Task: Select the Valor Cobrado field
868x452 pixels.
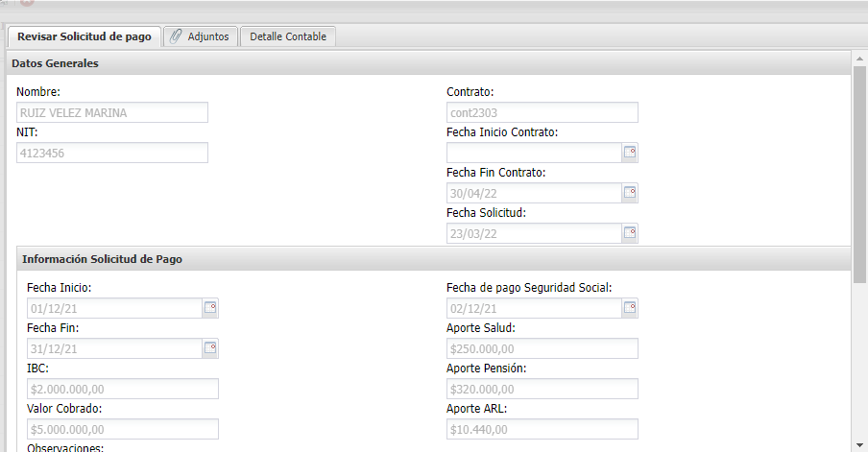Action: (123, 429)
